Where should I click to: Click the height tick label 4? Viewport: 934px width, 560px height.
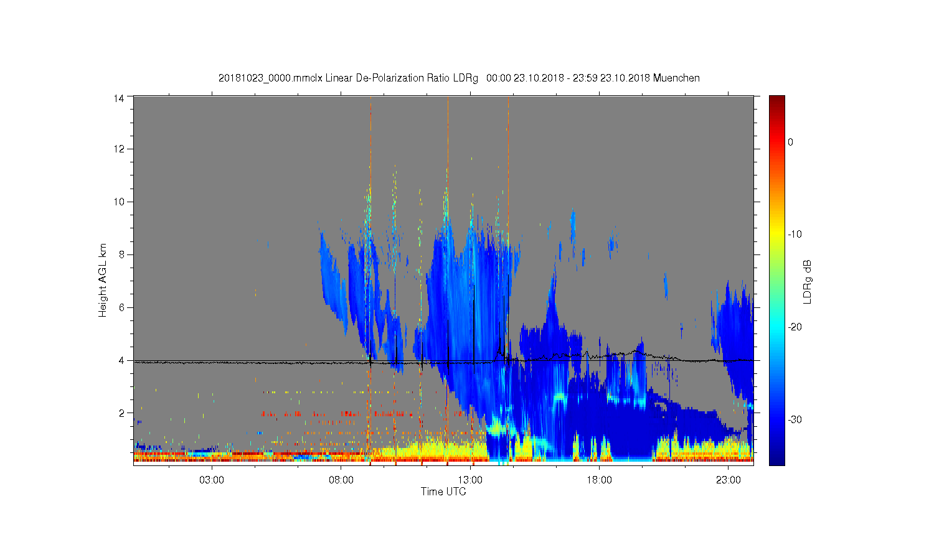[x=121, y=360]
